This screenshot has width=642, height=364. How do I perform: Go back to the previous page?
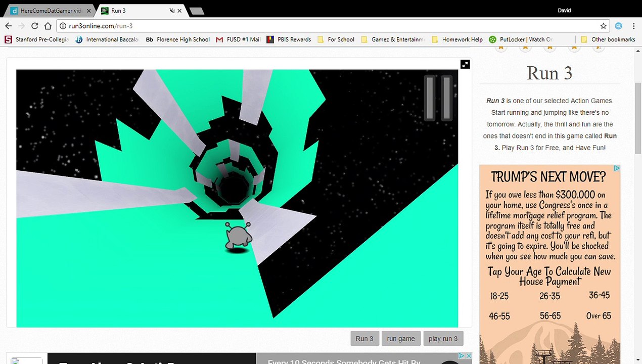pos(8,26)
